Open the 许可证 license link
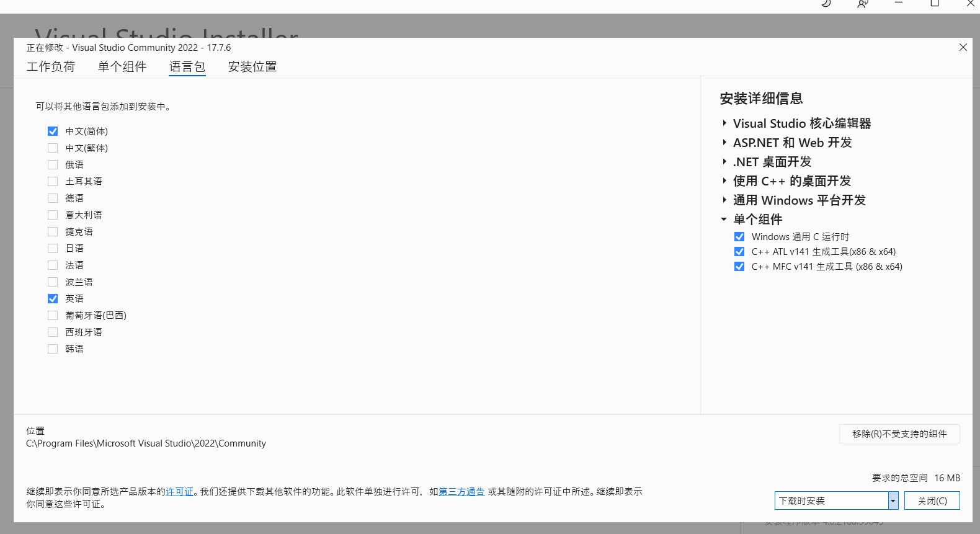Screen dimensions: 980x534 [179, 492]
